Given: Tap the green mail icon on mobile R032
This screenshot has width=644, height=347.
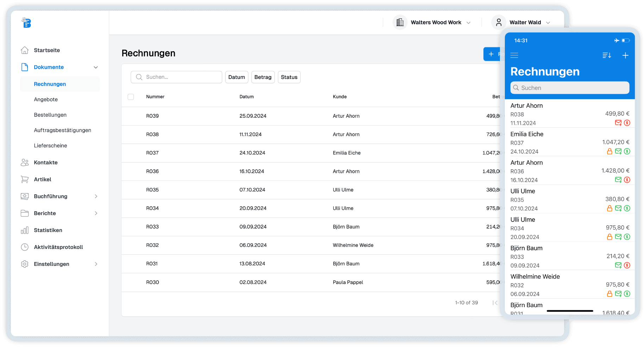Looking at the screenshot, I should 618,294.
